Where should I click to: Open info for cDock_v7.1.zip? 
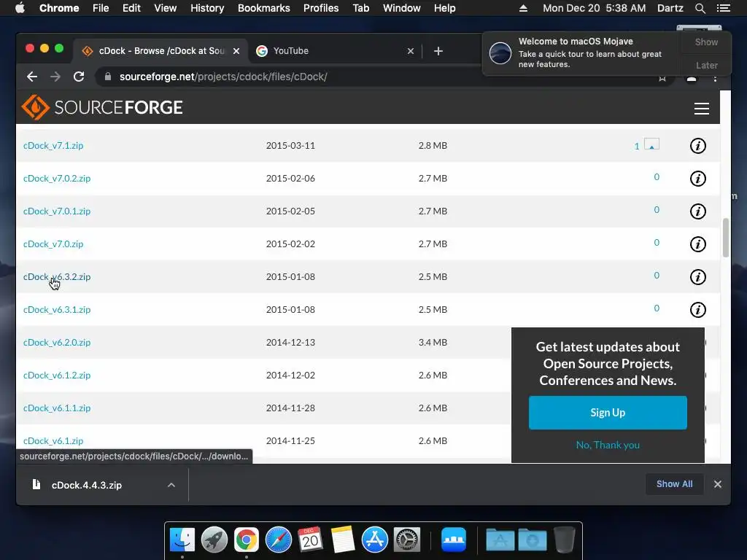(x=698, y=146)
